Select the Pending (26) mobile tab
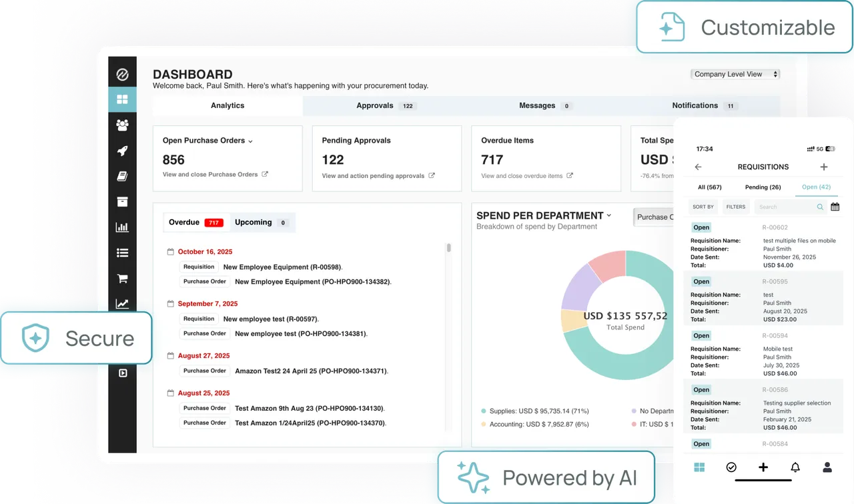This screenshot has width=854, height=504. [763, 187]
